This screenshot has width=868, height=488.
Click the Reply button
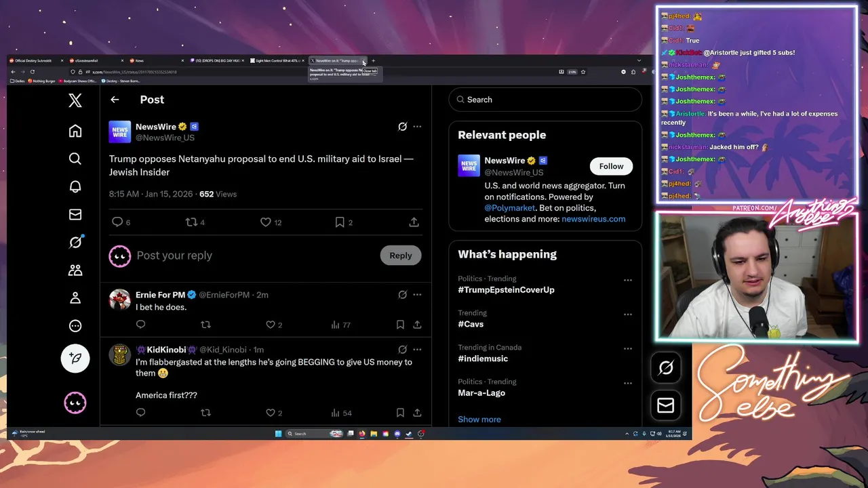pyautogui.click(x=401, y=256)
